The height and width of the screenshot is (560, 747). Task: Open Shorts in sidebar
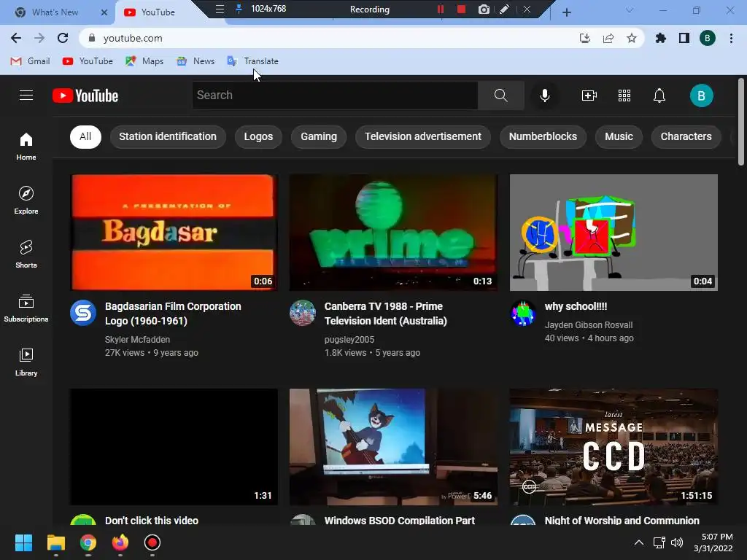pyautogui.click(x=26, y=254)
